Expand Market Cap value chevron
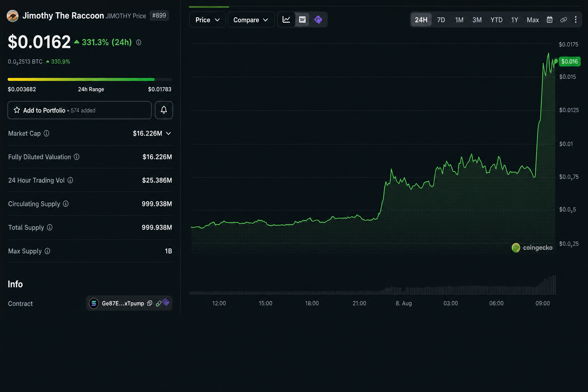Viewport: 588px width, 392px height. point(168,133)
